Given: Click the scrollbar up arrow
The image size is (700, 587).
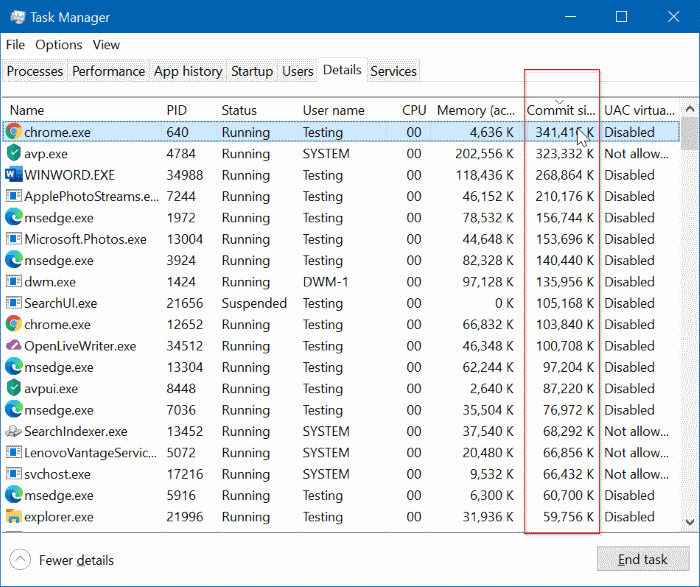Looking at the screenshot, I should click(690, 108).
